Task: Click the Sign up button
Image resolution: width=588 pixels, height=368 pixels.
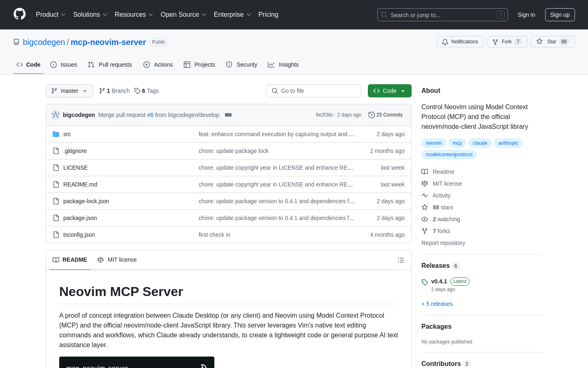Action: click(560, 15)
